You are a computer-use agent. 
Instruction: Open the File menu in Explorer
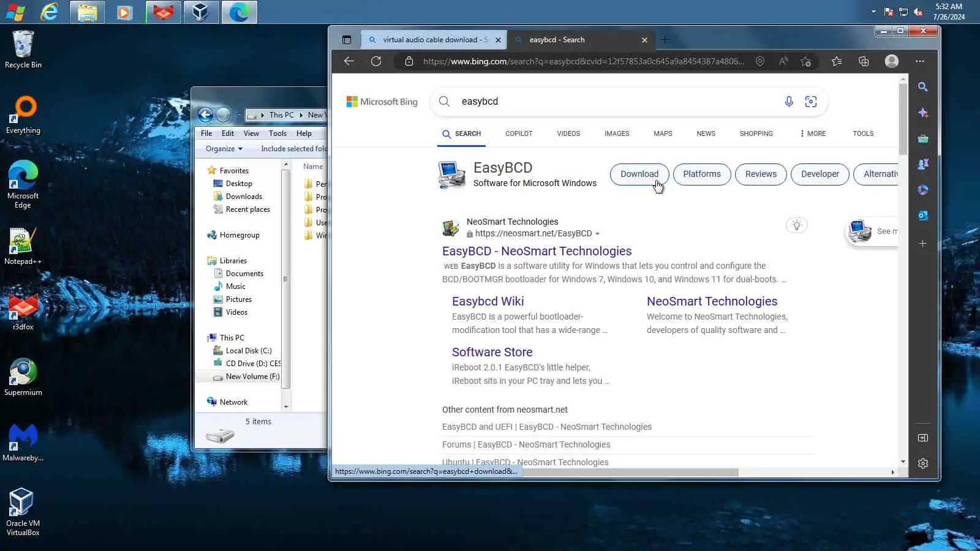(x=206, y=133)
